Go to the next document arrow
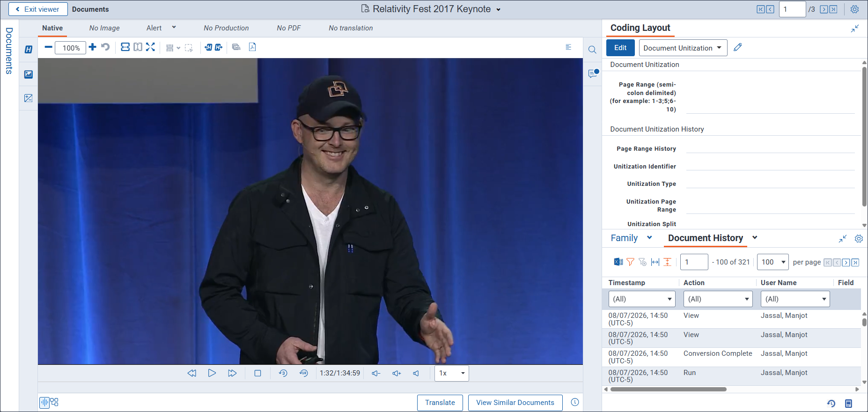 coord(824,9)
